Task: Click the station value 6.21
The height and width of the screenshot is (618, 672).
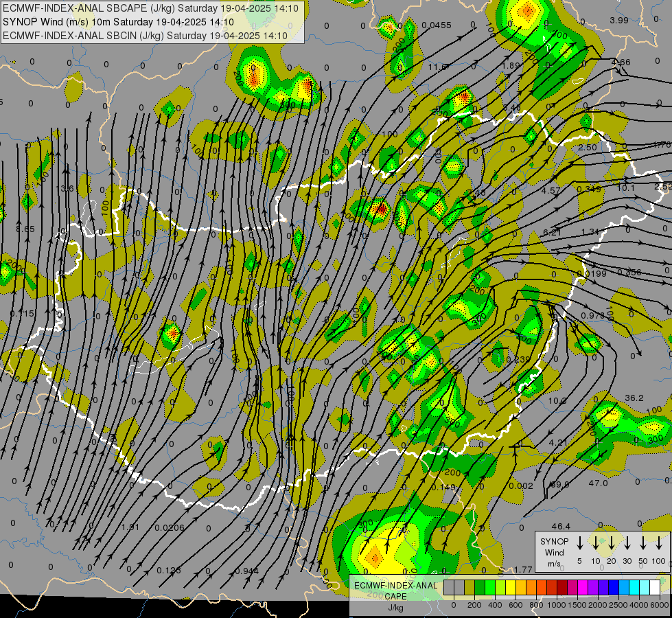Action: coord(552,232)
